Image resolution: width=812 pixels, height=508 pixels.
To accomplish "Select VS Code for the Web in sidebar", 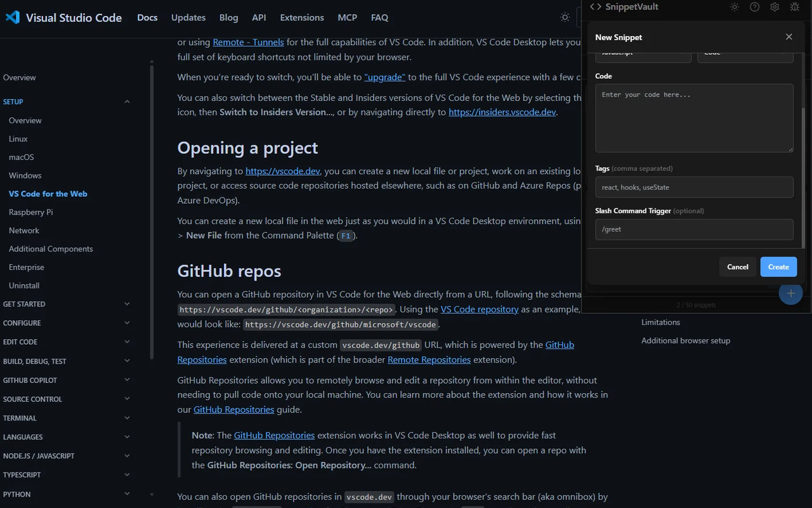I will coord(49,194).
